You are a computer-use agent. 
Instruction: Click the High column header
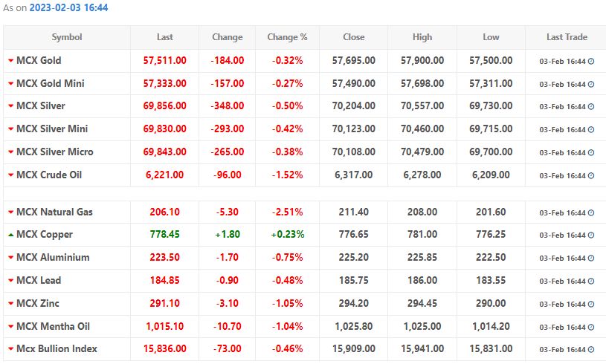tap(422, 37)
